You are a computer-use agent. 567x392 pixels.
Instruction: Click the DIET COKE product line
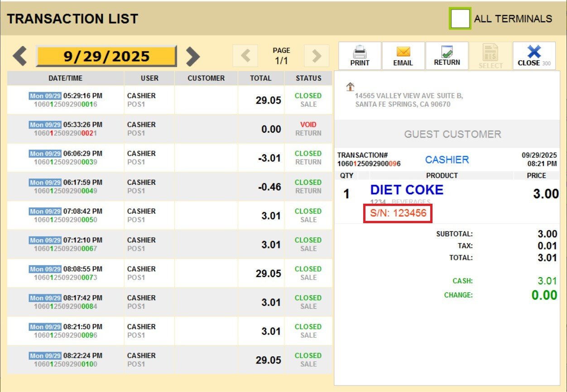point(407,190)
